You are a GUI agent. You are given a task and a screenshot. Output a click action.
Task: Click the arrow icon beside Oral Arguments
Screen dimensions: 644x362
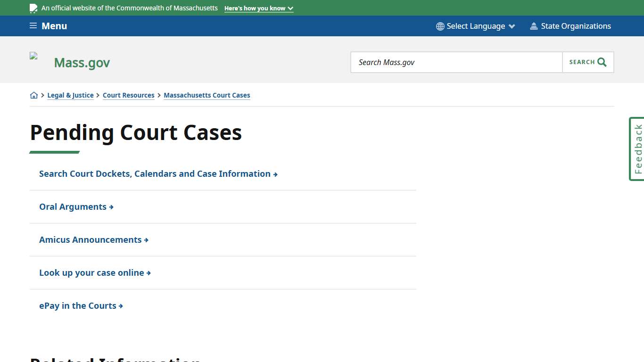click(x=111, y=206)
